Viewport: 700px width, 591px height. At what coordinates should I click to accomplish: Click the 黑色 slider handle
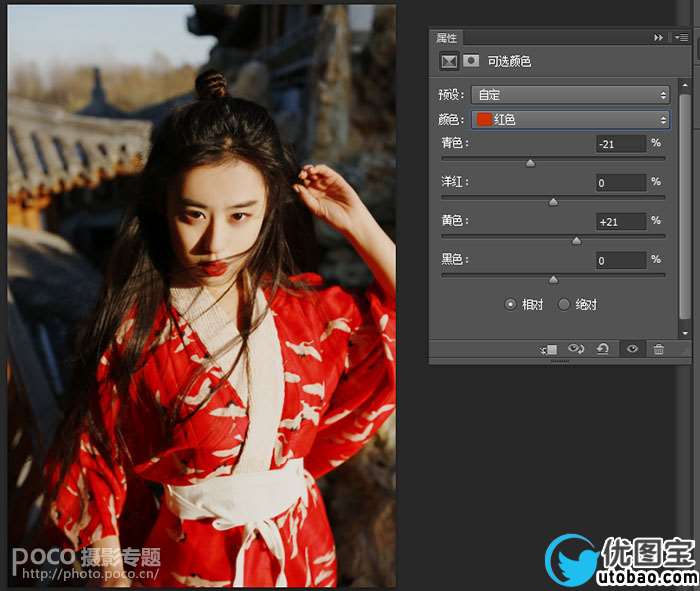tap(553, 280)
